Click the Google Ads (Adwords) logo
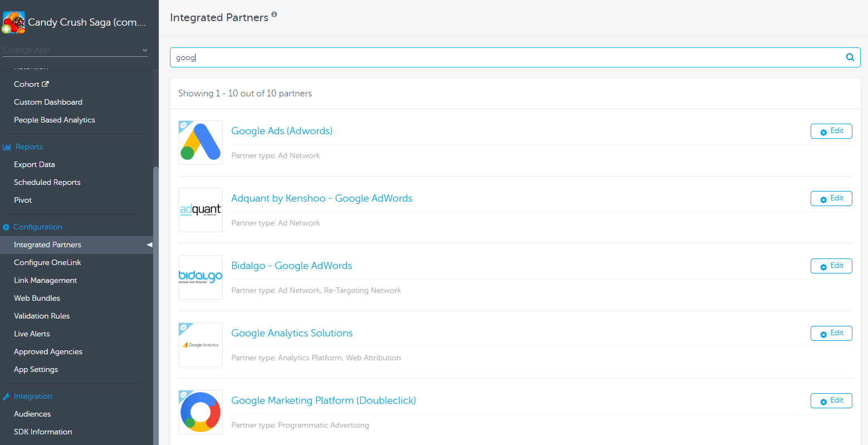 click(201, 143)
